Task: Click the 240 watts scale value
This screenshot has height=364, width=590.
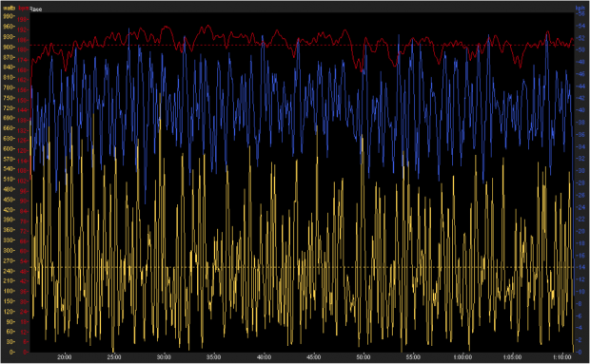Action: (8, 271)
